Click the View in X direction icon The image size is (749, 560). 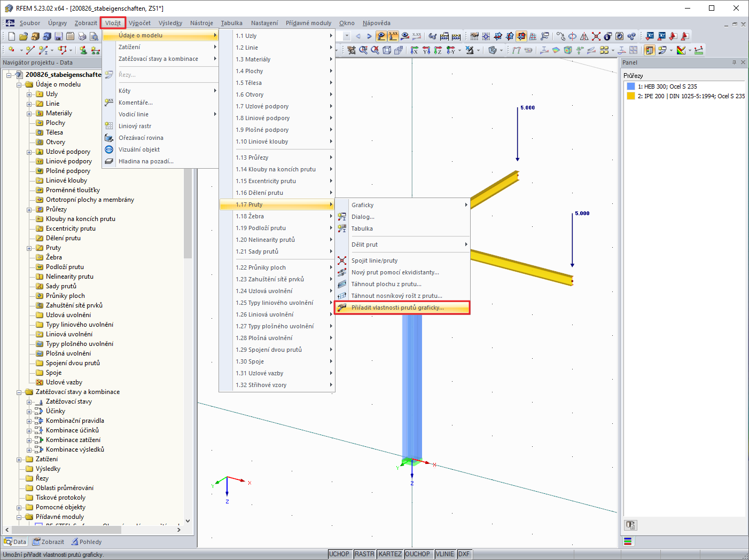pyautogui.click(x=415, y=50)
